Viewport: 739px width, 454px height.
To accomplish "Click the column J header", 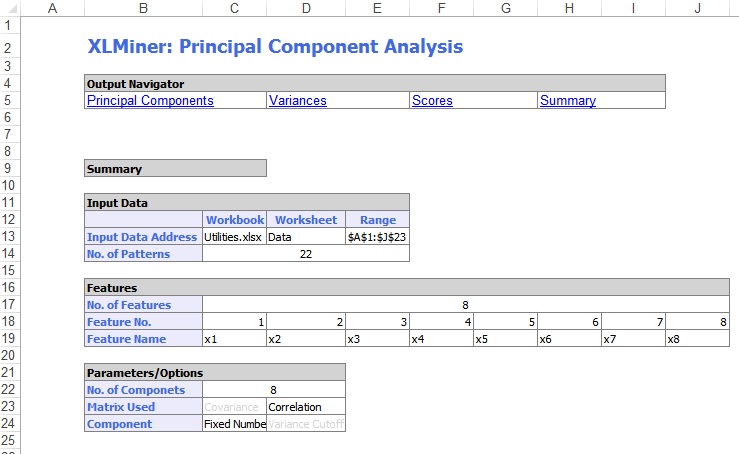I will 697,8.
